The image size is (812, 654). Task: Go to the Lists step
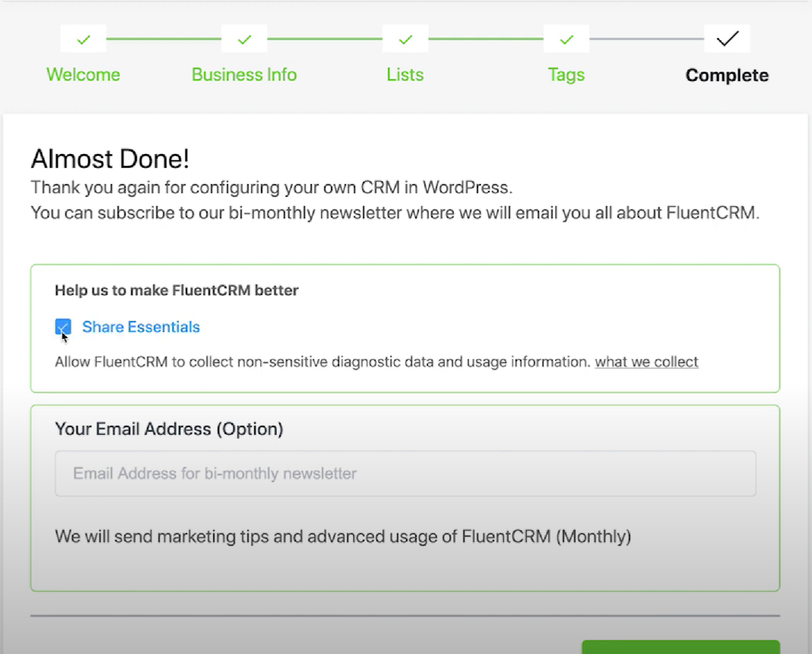pyautogui.click(x=405, y=75)
